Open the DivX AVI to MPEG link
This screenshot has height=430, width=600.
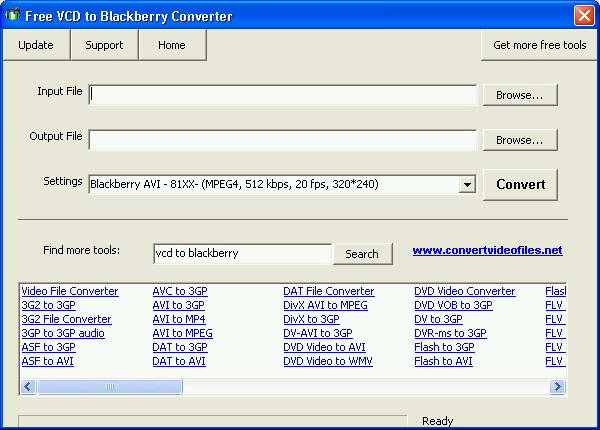[x=325, y=305]
